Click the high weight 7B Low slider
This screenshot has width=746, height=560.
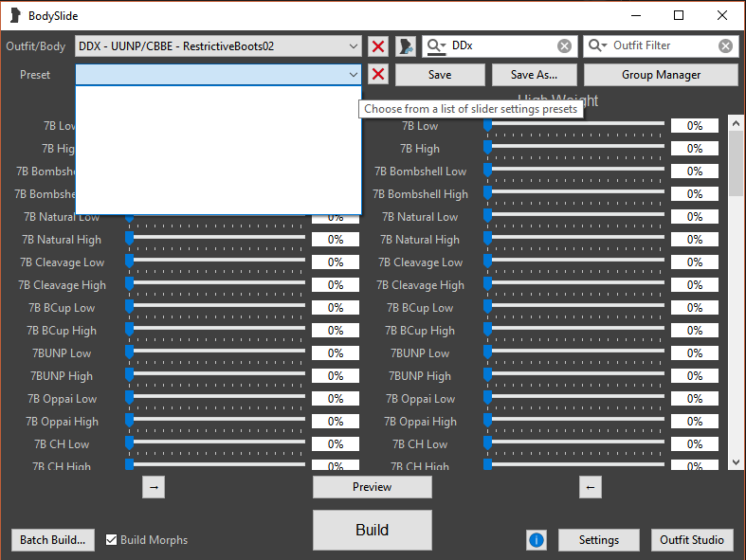point(574,126)
